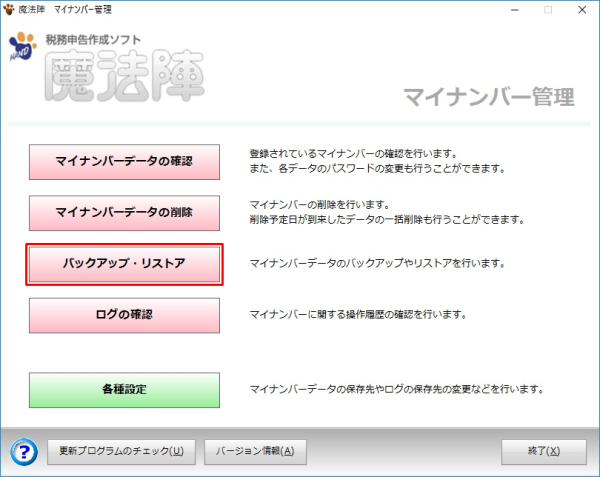This screenshot has height=477, width=600.
Task: Select the マイナンバーデータの削除 button
Action: (x=124, y=212)
